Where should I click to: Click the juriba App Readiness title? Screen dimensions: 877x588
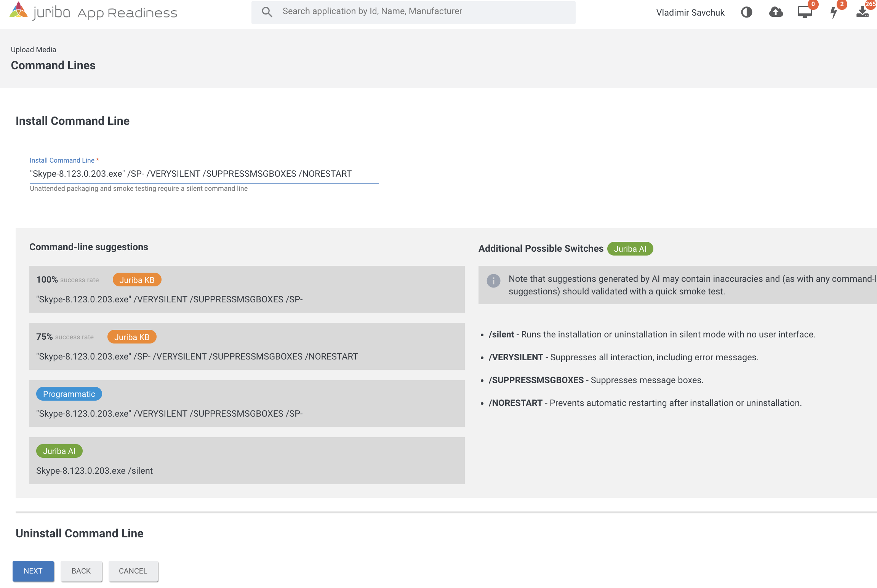pos(105,13)
